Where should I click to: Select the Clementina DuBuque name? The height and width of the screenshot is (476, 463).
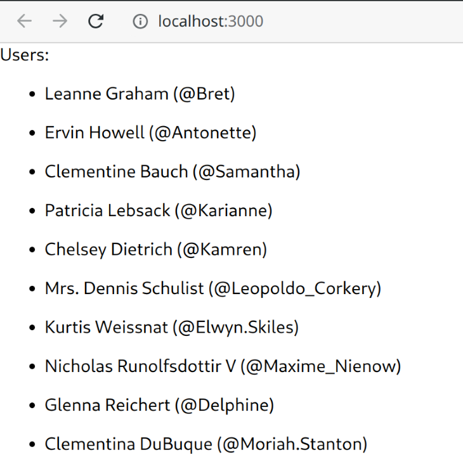(128, 444)
